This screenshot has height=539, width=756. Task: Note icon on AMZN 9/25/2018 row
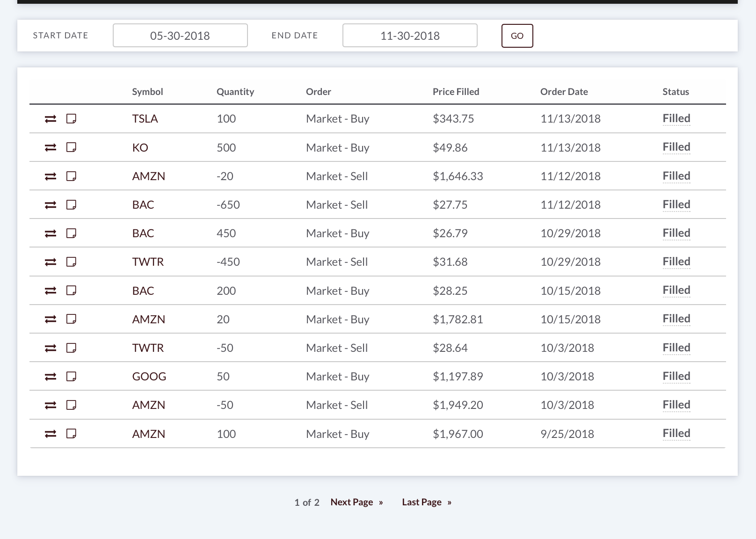[71, 434]
